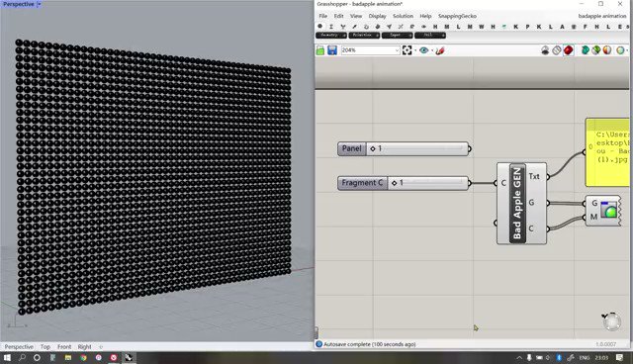The width and height of the screenshot is (633, 364).
Task: Select the shaded preview red icon
Action: (569, 50)
